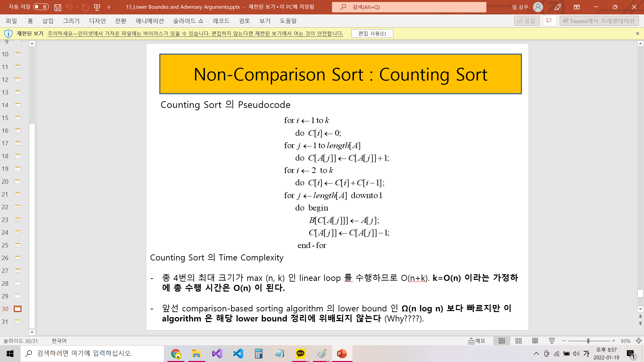Open reading view from the status bar

coord(535,341)
